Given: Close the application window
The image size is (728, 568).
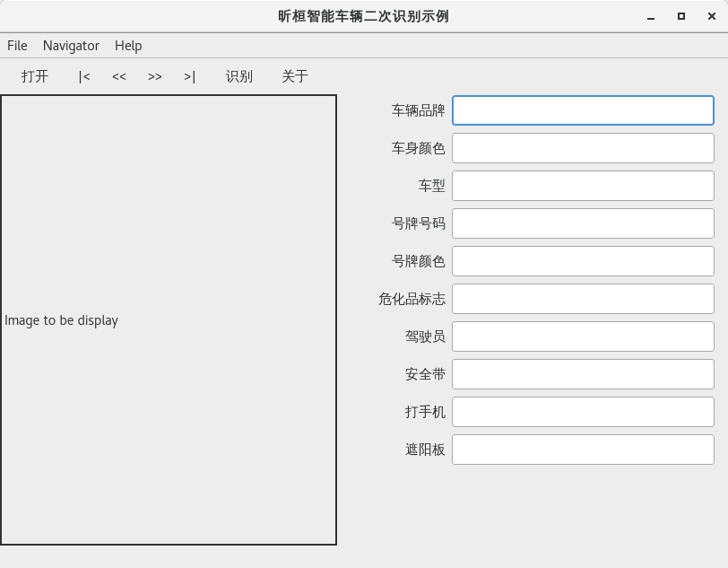Looking at the screenshot, I should (x=712, y=17).
